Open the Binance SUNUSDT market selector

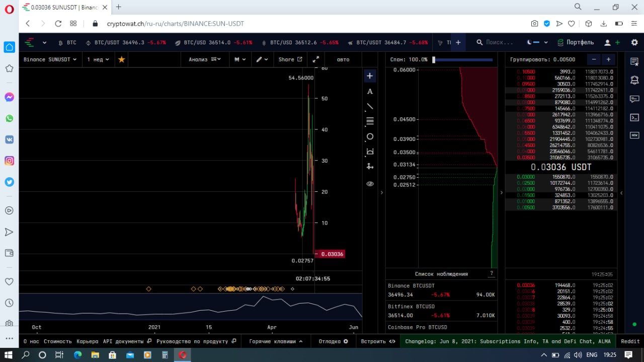[50, 59]
